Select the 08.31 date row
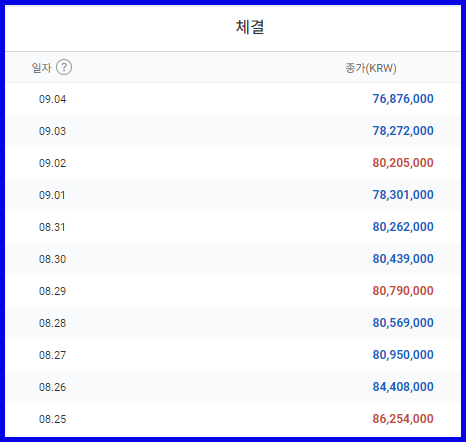The width and height of the screenshot is (466, 442). click(233, 227)
